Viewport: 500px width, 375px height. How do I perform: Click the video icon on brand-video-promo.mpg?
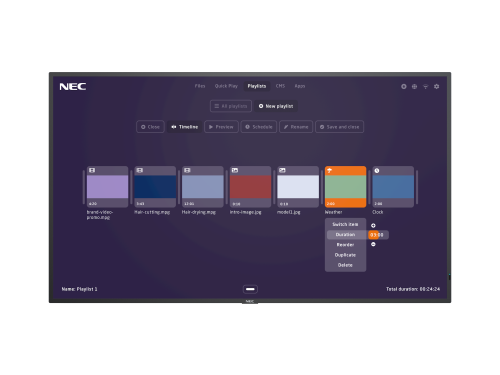point(92,170)
